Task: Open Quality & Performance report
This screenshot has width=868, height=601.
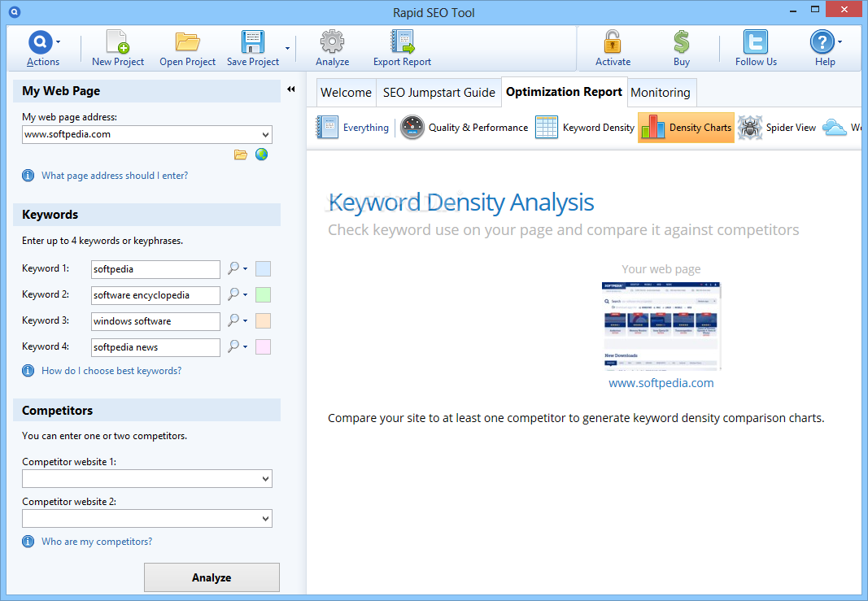Action: point(464,128)
